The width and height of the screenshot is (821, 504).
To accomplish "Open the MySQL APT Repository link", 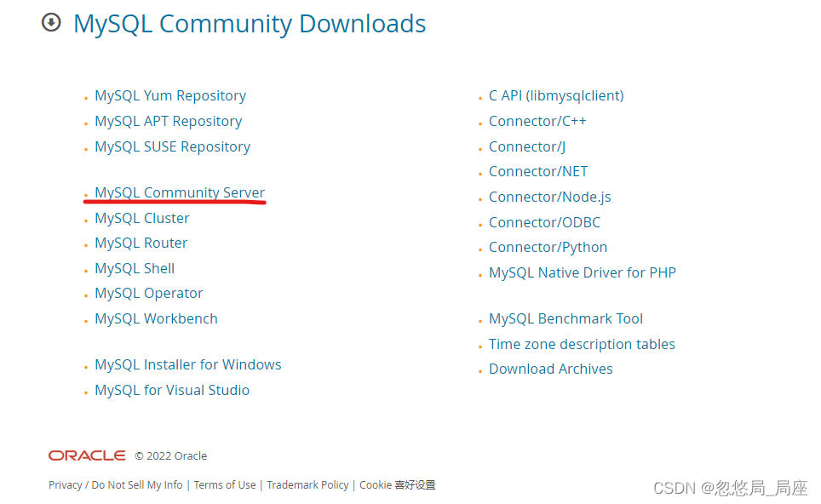I will tap(168, 122).
